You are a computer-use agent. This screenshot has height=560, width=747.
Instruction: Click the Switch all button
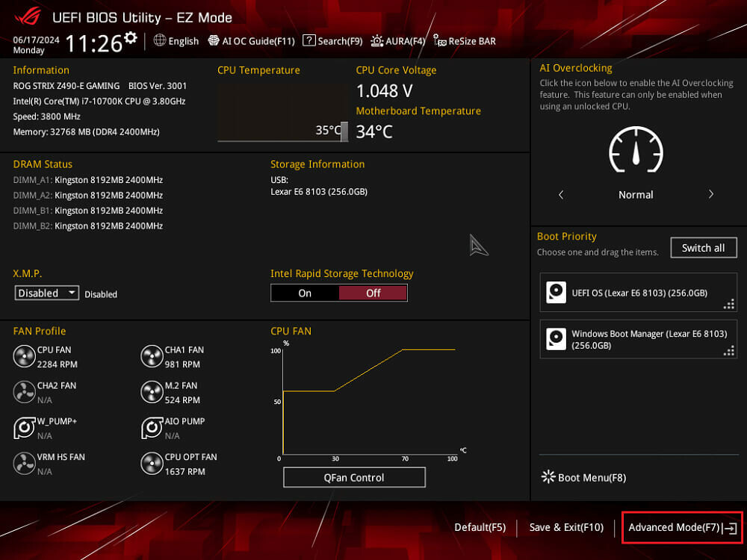click(x=703, y=248)
